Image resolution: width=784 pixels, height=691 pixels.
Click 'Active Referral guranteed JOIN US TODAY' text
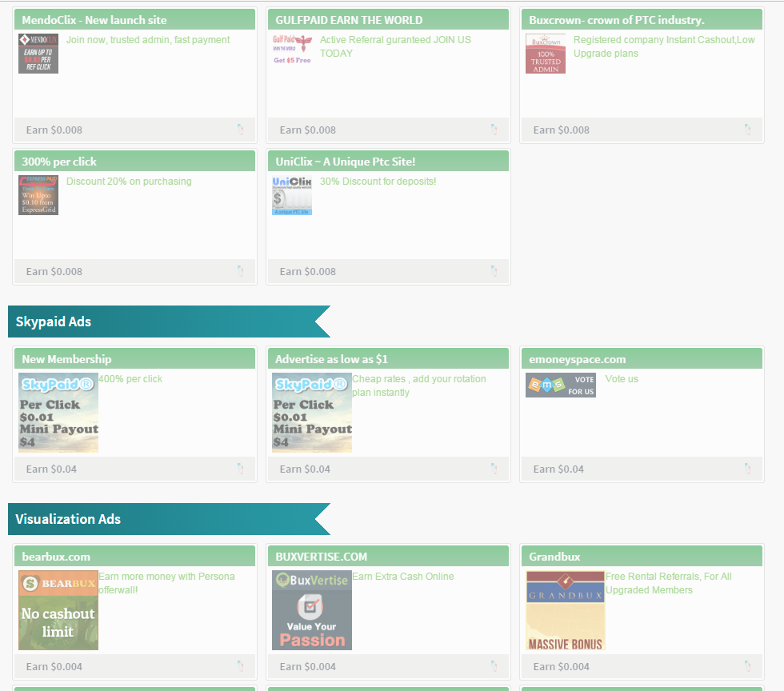[x=395, y=46]
